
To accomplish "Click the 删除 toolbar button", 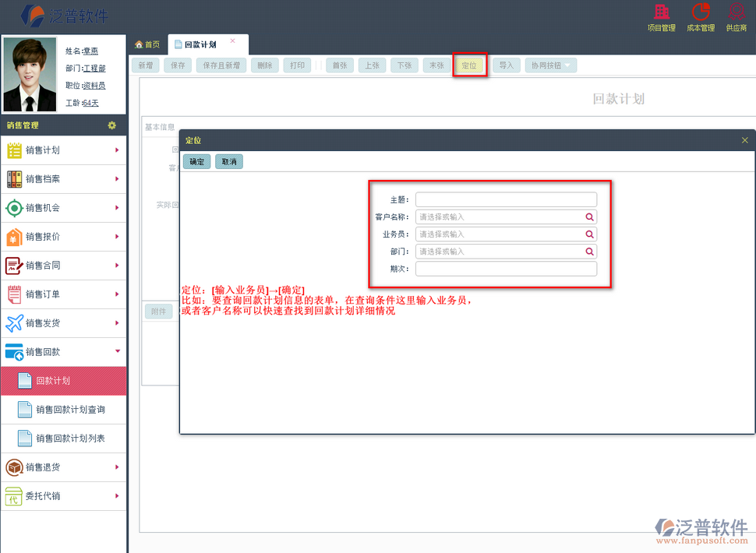I will click(x=265, y=65).
